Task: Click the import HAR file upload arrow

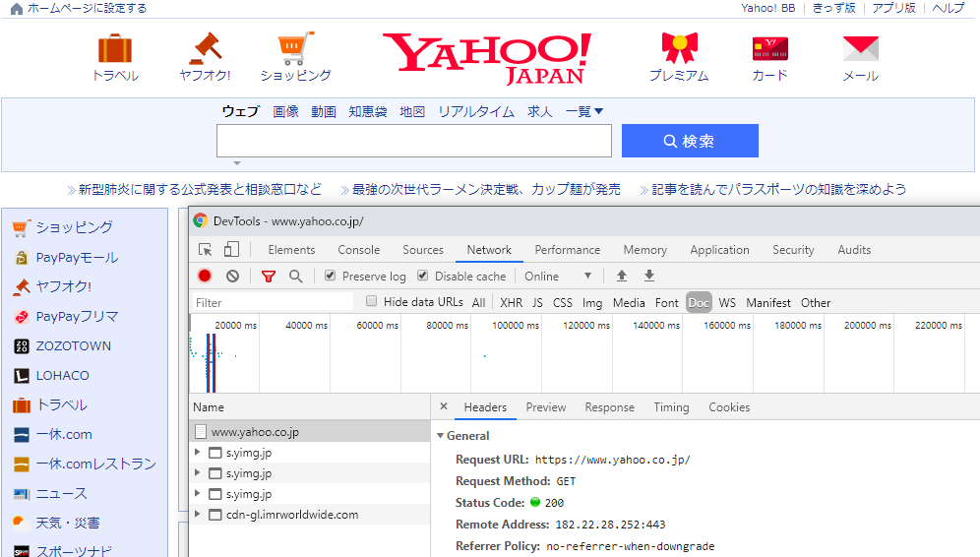Action: (621, 277)
